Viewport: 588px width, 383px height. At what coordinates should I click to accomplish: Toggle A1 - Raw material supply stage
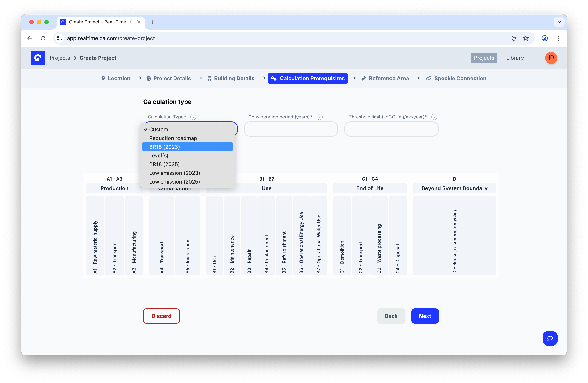click(95, 236)
